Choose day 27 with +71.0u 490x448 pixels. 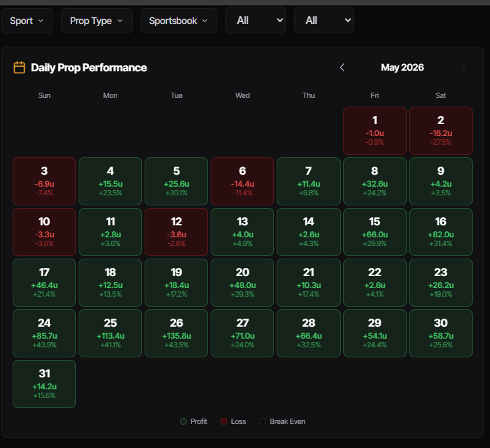coord(243,333)
